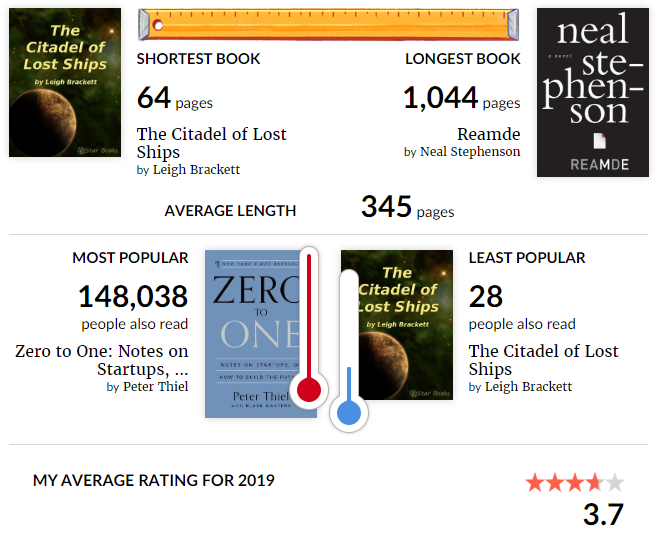The image size is (660, 537).
Task: Click the 3.7 average rating number
Action: (x=603, y=514)
